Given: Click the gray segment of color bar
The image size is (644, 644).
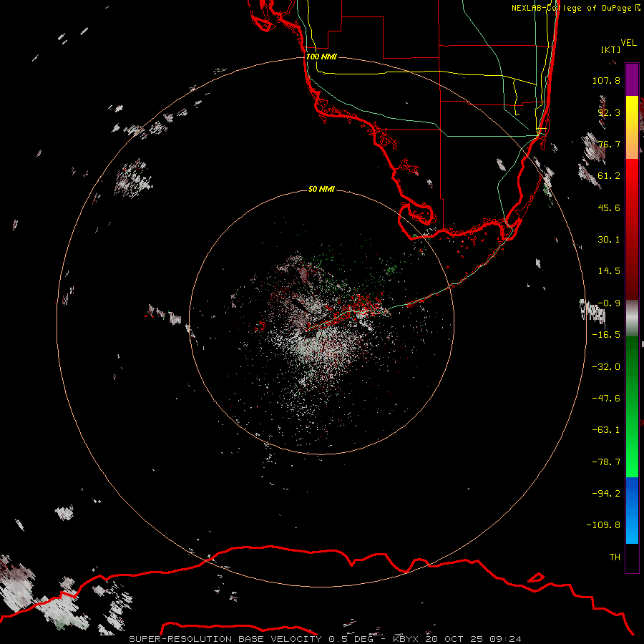Looking at the screenshot, I should point(632,318).
